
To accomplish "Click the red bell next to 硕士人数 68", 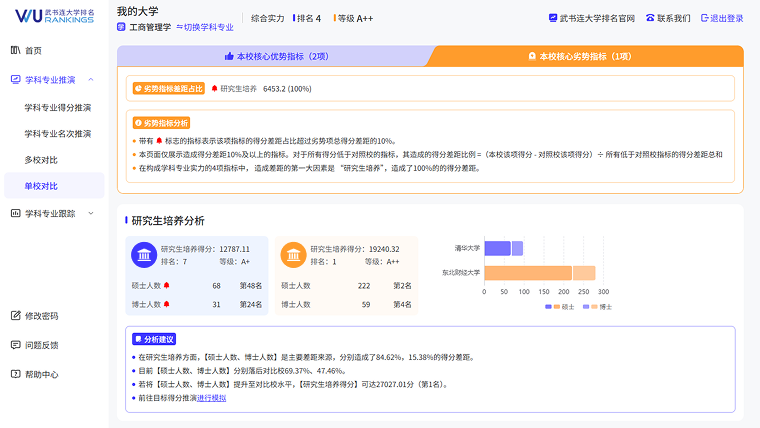I will pyautogui.click(x=166, y=285).
